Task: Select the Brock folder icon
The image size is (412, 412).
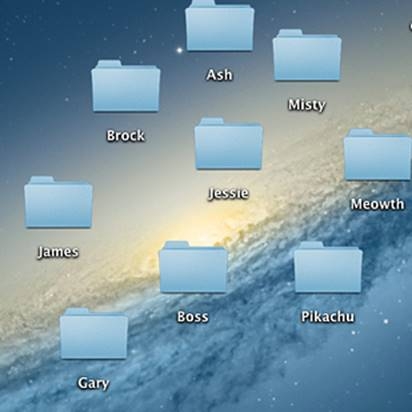Action: (x=126, y=86)
